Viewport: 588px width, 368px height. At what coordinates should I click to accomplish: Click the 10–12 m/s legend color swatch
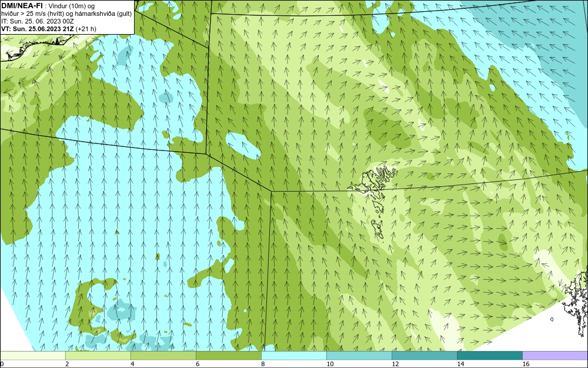click(359, 355)
